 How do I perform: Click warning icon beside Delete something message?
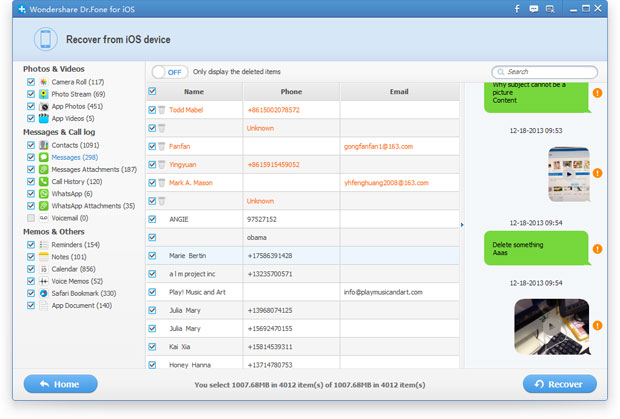pyautogui.click(x=597, y=249)
